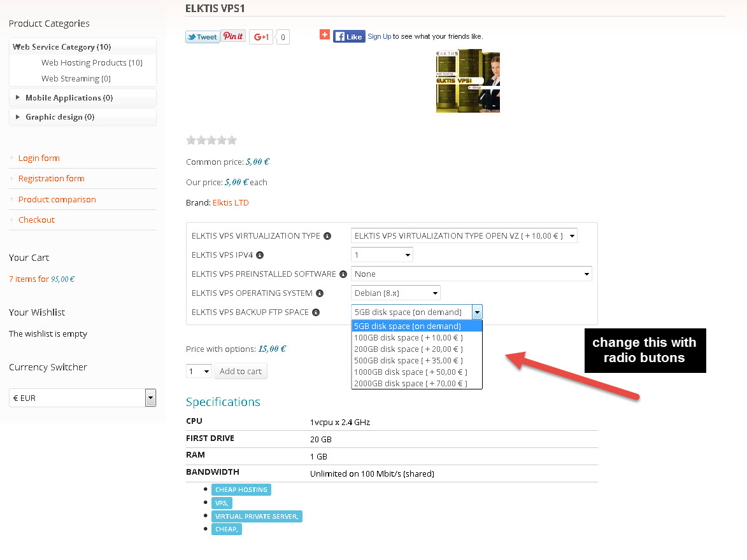Open the operating system Debian dropdown
Screen dimensions: 747x560
coord(395,293)
